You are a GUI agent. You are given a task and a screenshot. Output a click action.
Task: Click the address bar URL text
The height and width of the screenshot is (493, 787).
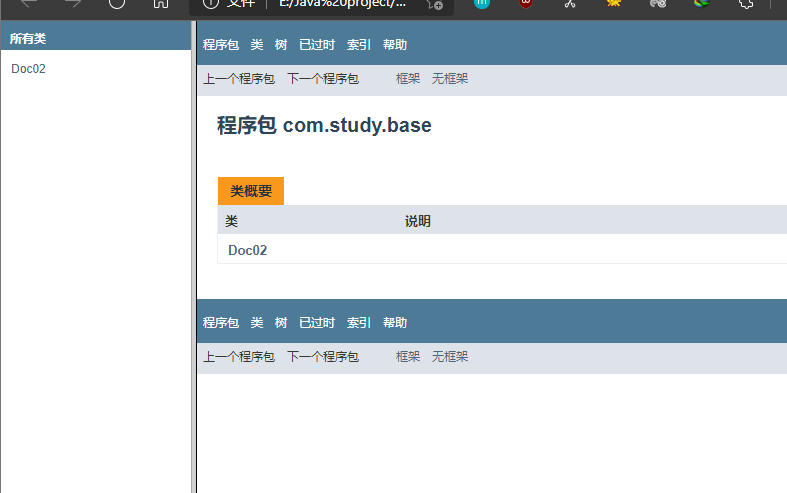pos(342,4)
